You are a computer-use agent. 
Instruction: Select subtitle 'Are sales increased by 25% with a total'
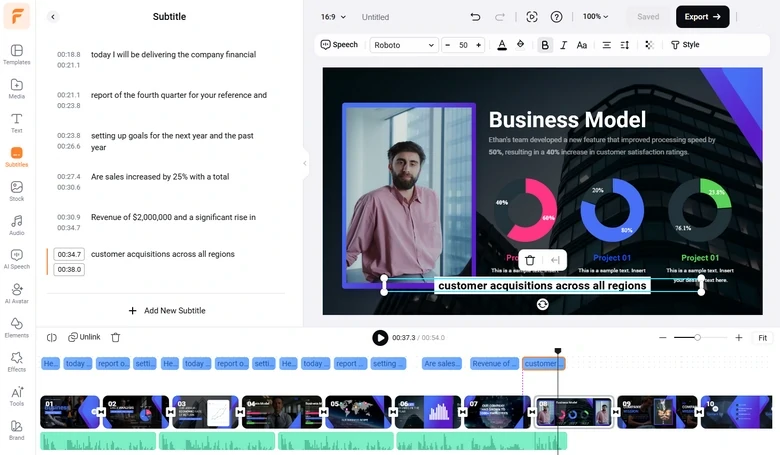click(160, 177)
